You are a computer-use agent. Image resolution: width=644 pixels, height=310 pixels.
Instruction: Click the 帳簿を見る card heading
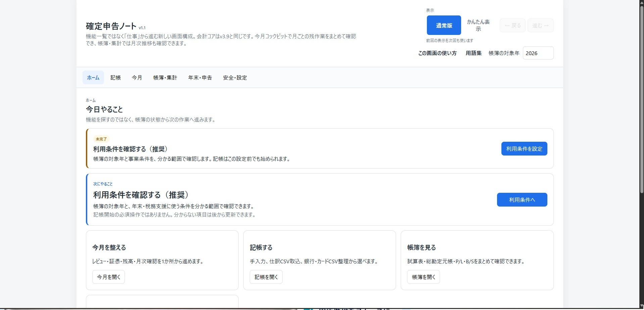pos(422,248)
